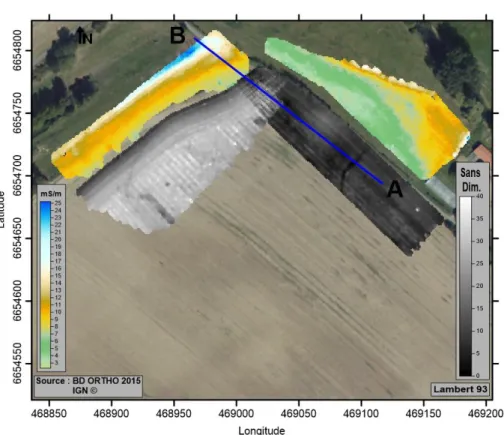The height and width of the screenshot is (435, 504).
Task: Click the y-axis tick label 6654700
Action: [17, 175]
